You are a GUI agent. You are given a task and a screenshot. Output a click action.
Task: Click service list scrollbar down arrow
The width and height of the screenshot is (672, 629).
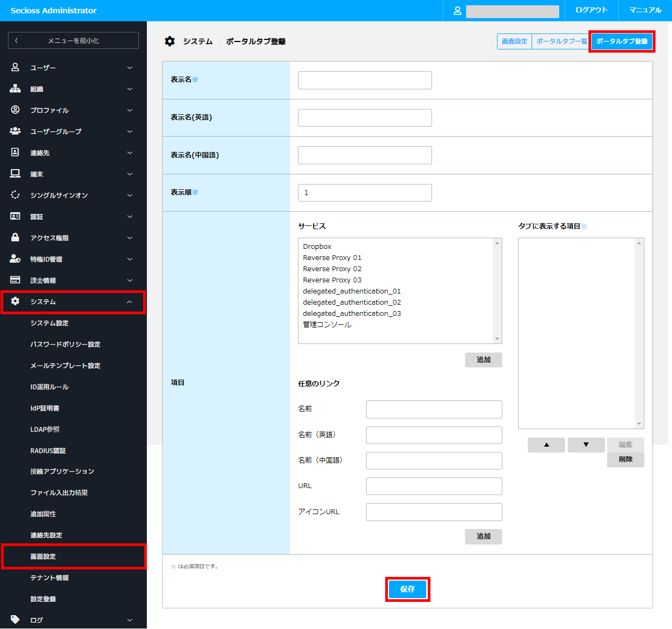pyautogui.click(x=497, y=339)
